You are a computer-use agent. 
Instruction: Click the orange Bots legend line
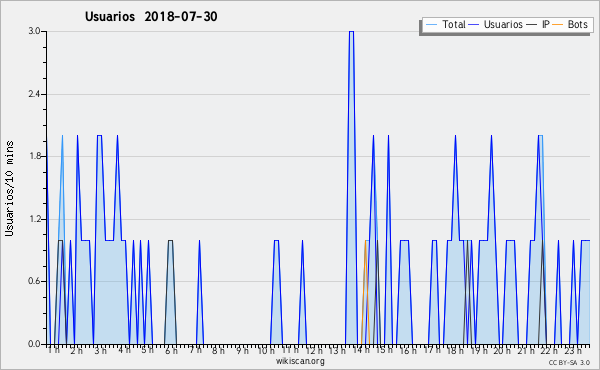(x=558, y=24)
